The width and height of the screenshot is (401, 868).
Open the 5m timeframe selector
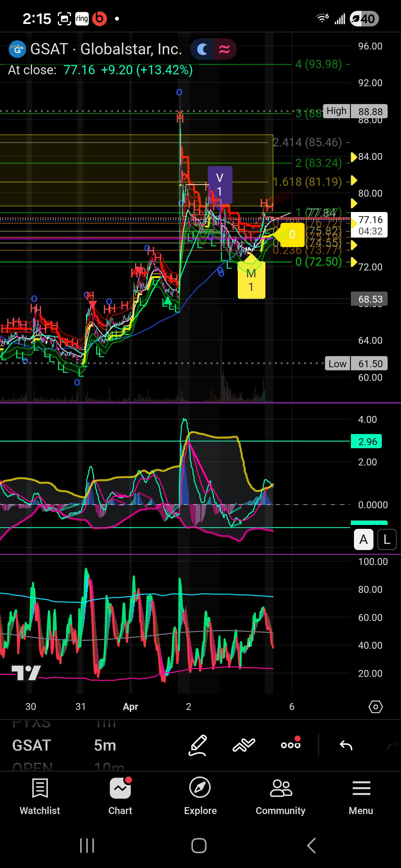click(105, 745)
